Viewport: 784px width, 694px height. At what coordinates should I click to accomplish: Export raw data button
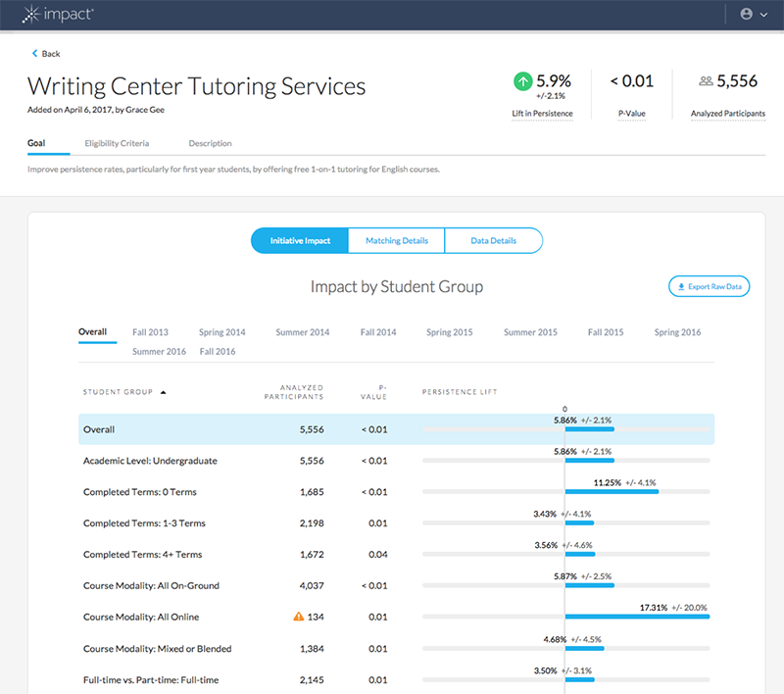[709, 286]
